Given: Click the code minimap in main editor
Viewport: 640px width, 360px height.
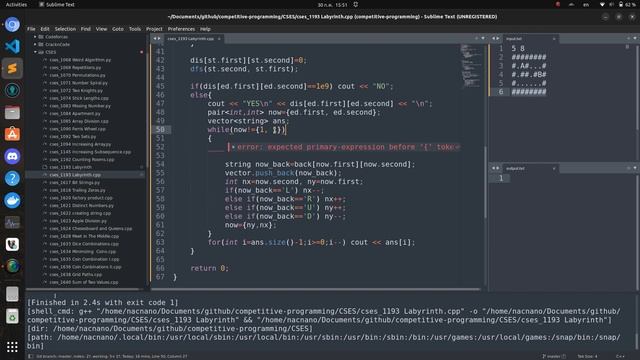Looking at the screenshot, I should (x=471, y=65).
